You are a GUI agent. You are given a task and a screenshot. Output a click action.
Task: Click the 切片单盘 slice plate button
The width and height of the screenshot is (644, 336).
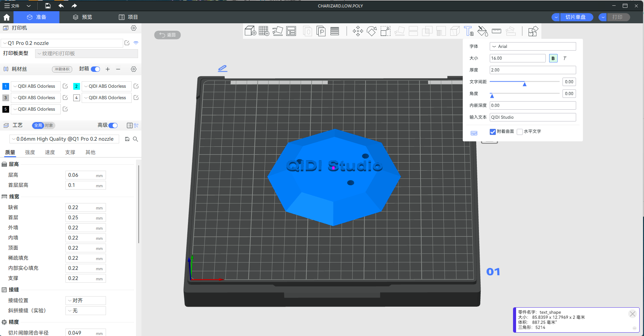[x=575, y=17]
